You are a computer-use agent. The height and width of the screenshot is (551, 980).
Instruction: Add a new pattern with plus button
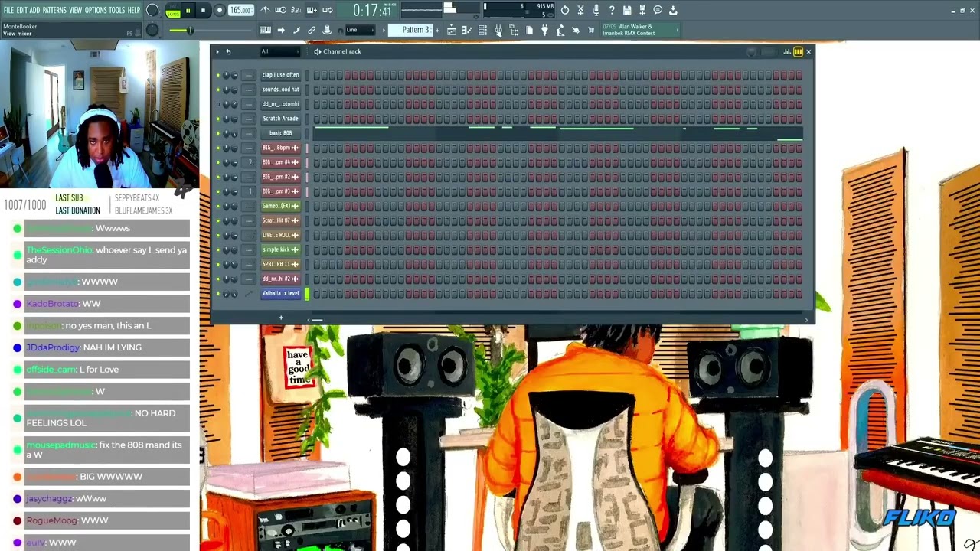coord(438,30)
